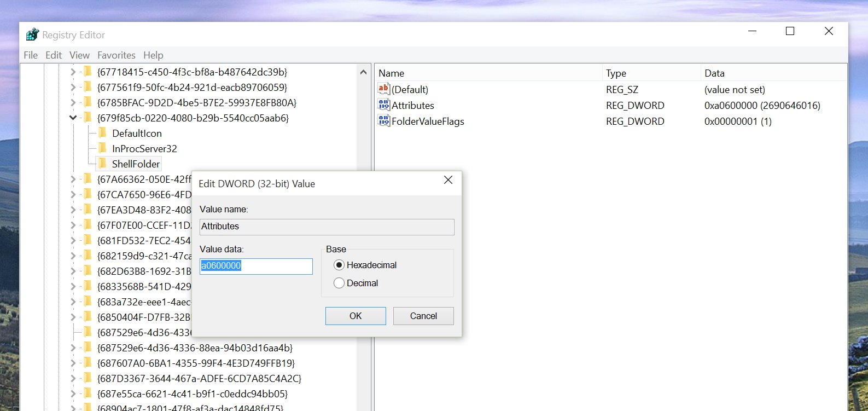
Task: Click the DWORD icon beside Attributes in the value list
Action: tap(384, 105)
